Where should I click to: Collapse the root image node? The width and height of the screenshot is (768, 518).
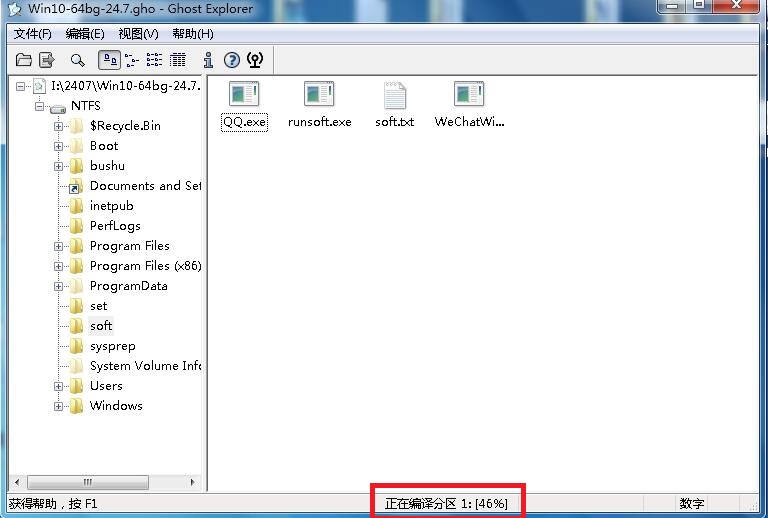coord(20,87)
